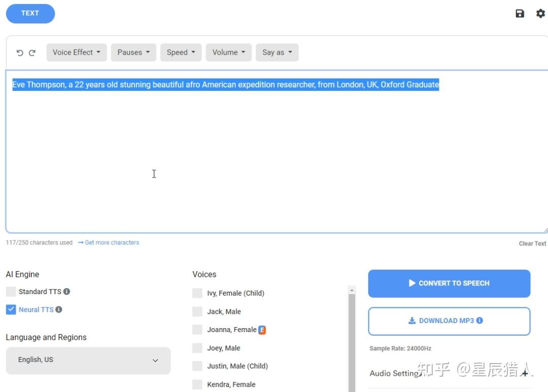Click the Convert to Speech button
This screenshot has height=392, width=548.
coord(449,283)
